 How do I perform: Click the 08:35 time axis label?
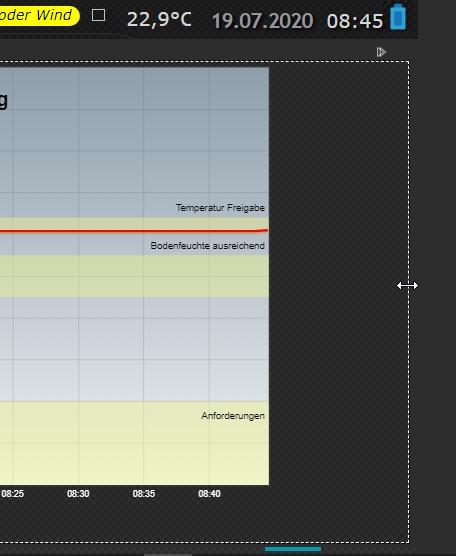click(x=144, y=494)
